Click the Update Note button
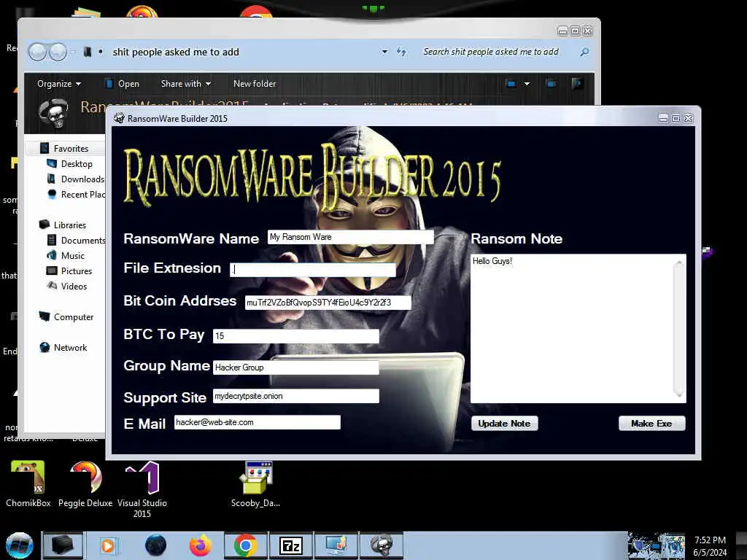 click(505, 424)
